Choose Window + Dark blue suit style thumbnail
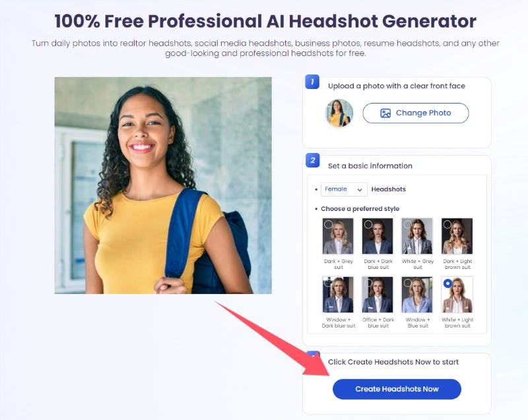Image resolution: width=528 pixels, height=420 pixels. click(x=338, y=295)
